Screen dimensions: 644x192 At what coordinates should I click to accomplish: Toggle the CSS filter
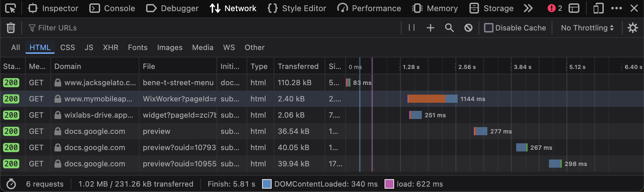[x=68, y=47]
